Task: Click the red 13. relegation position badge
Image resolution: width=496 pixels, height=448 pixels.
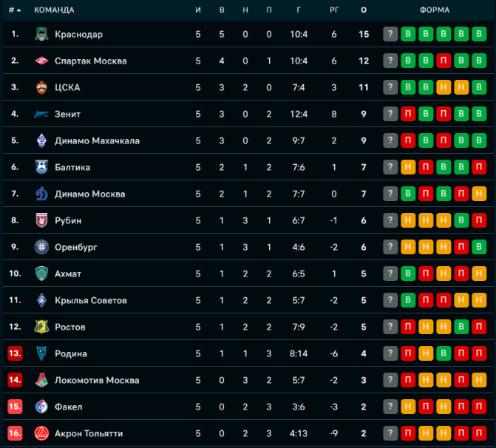Action: click(x=15, y=353)
